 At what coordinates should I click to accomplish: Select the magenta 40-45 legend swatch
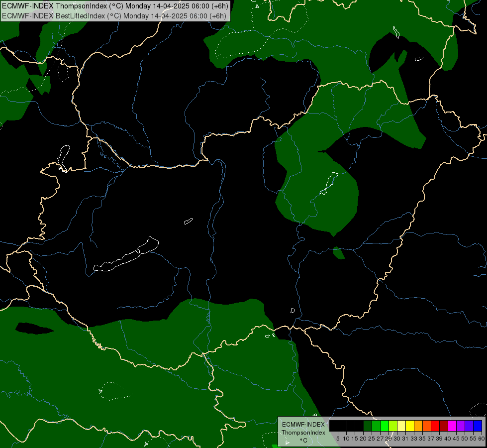(x=452, y=426)
